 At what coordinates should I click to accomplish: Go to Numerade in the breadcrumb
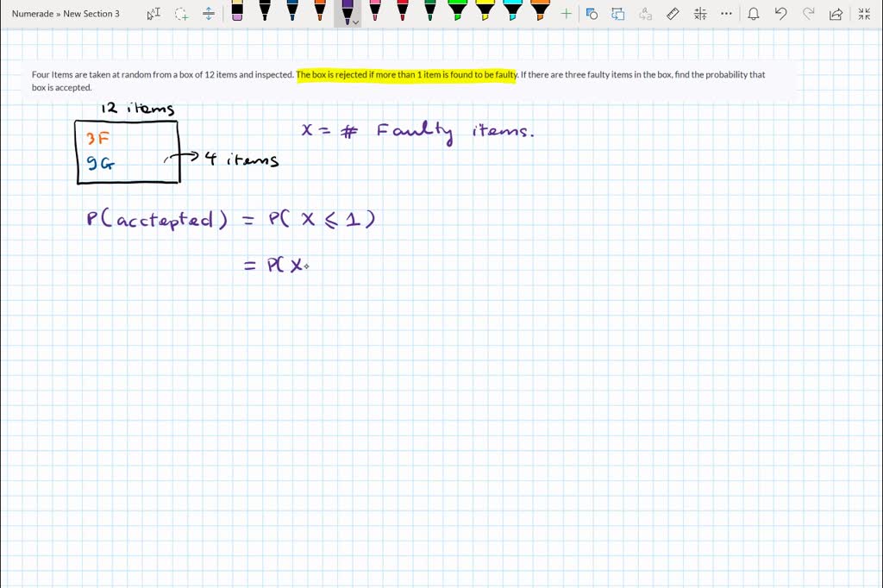[x=33, y=14]
